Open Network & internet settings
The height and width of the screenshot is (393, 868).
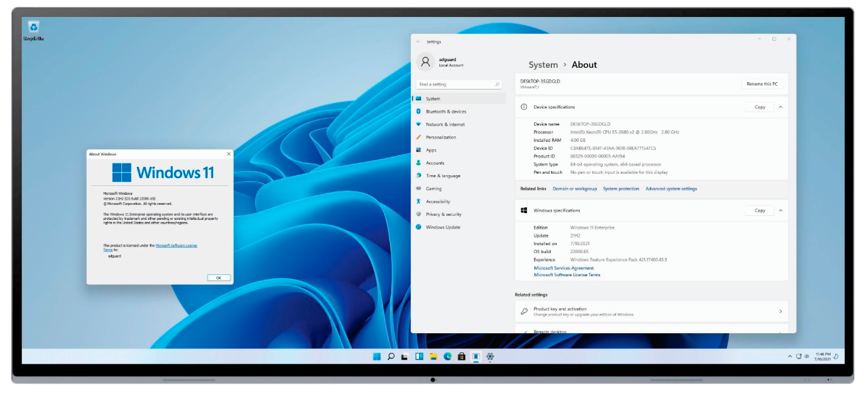coord(459,124)
